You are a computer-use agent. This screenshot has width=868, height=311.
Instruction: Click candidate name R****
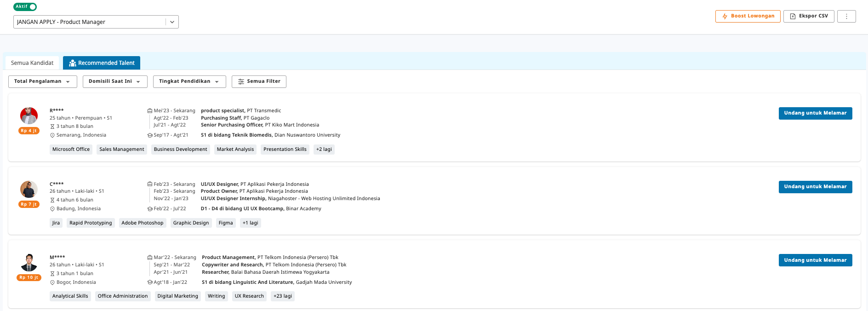click(x=57, y=110)
